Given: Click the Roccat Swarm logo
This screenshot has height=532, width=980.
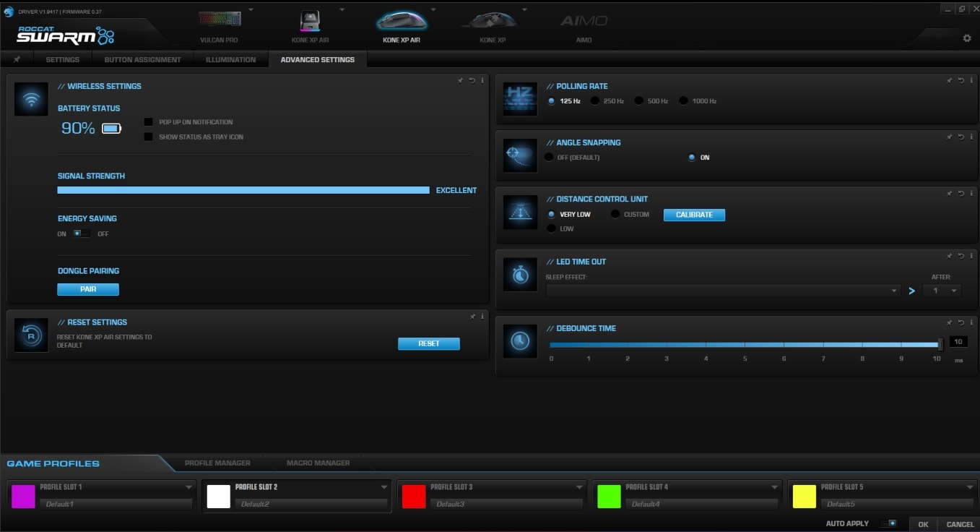Looking at the screenshot, I should [x=66, y=35].
